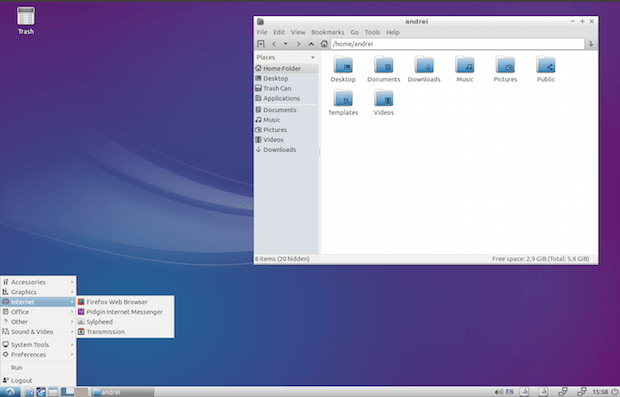Expand the Other submenu
Image resolution: width=620 pixels, height=397 pixels.
[x=38, y=321]
